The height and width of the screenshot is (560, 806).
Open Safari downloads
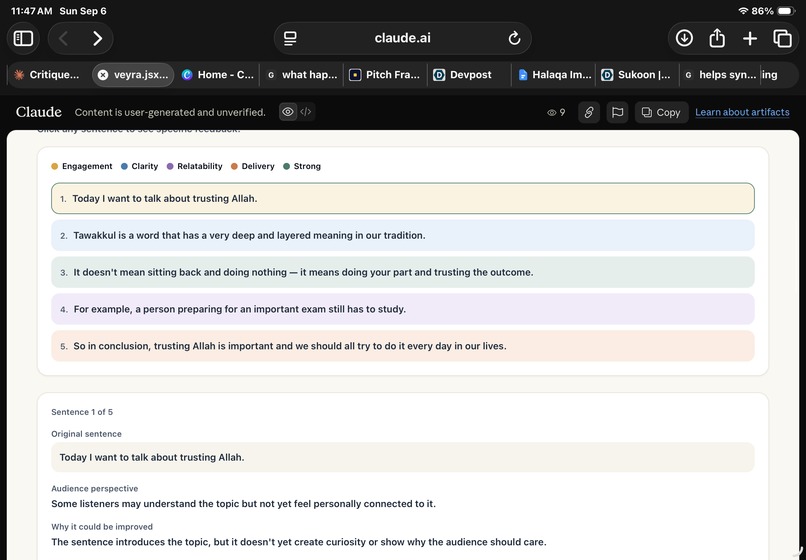pyautogui.click(x=684, y=39)
